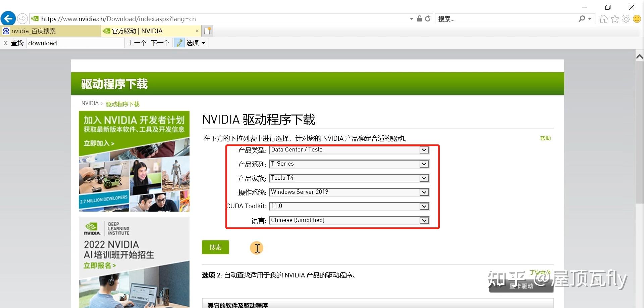Close the 官方驱动 | NVIDIA tab

point(197,31)
